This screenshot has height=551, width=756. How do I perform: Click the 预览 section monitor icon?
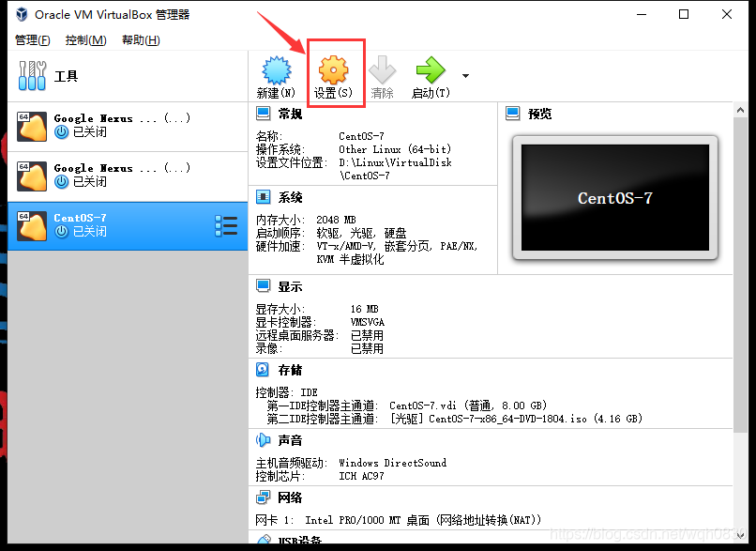click(513, 114)
